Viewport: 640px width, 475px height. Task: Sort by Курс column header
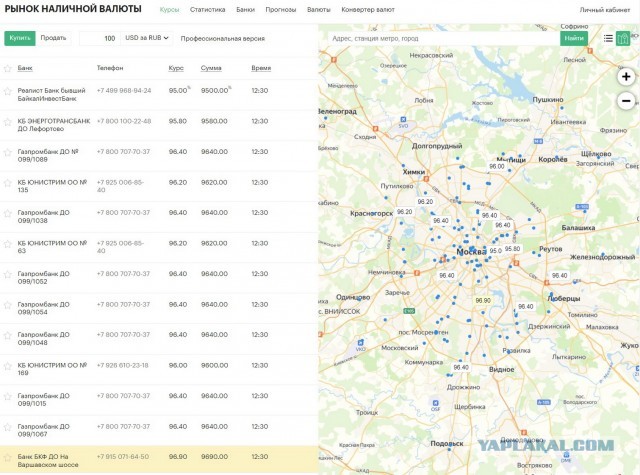point(176,68)
